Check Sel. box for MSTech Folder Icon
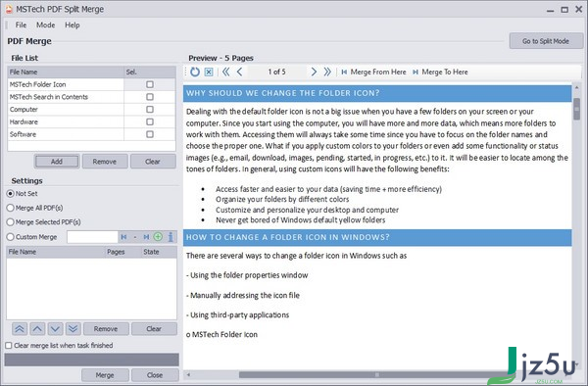Image resolution: width=588 pixels, height=386 pixels. [150, 84]
